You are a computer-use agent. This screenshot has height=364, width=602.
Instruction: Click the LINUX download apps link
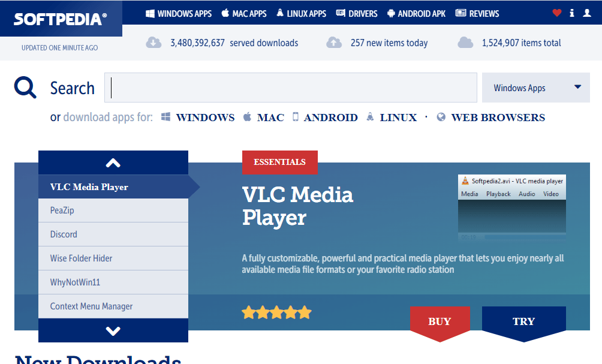pos(398,117)
